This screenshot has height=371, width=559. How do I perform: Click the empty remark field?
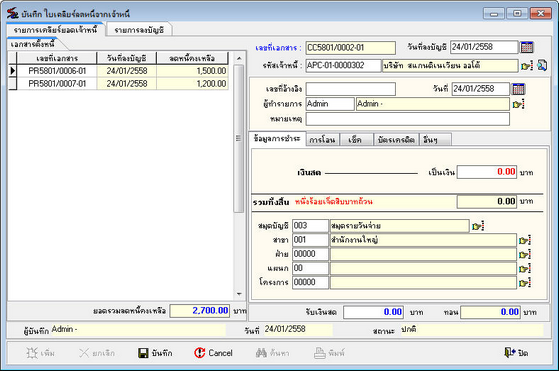pos(407,119)
